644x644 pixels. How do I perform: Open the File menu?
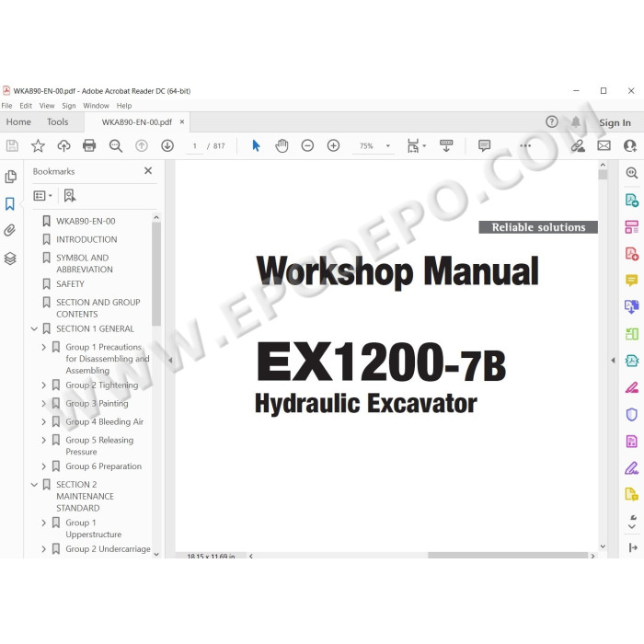(6, 106)
